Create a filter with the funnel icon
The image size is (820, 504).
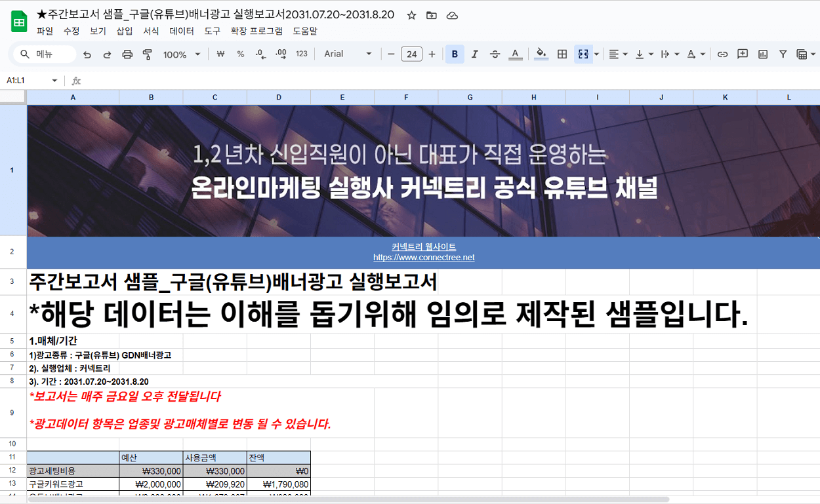coord(783,54)
